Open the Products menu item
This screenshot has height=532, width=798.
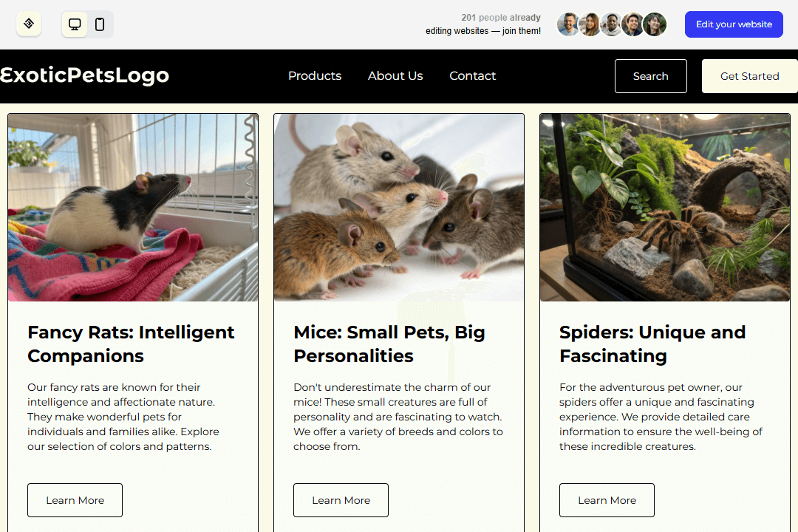[x=315, y=76]
